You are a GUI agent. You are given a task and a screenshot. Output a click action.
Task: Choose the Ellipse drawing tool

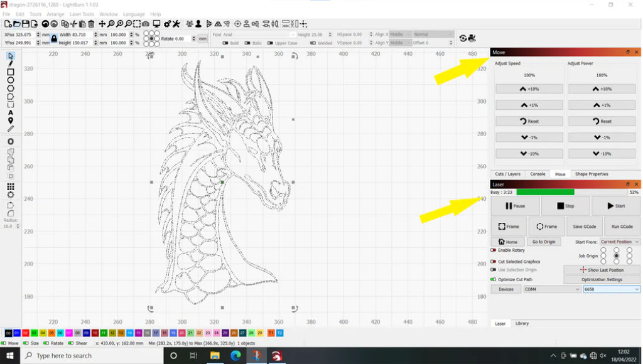[11, 80]
